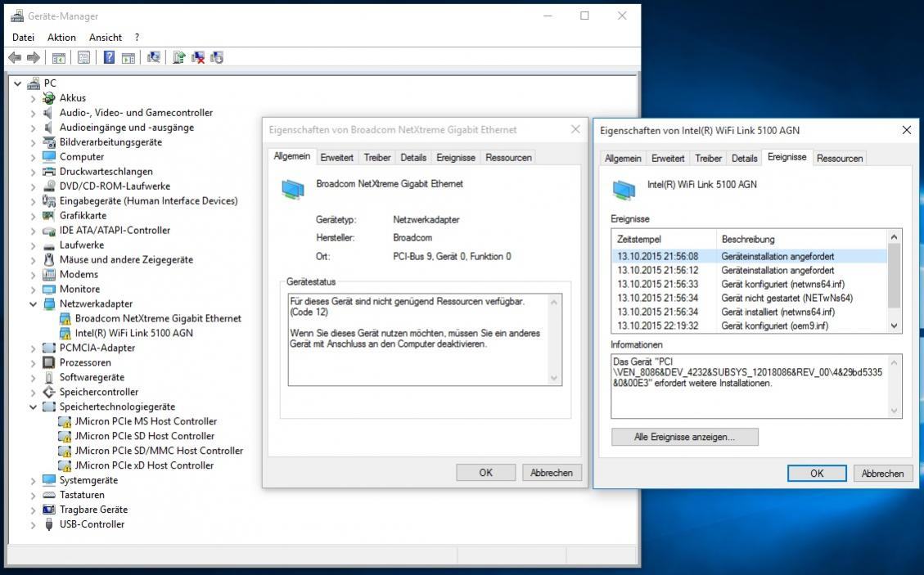Switch to Allgemein tab in Intel dialog

point(623,158)
